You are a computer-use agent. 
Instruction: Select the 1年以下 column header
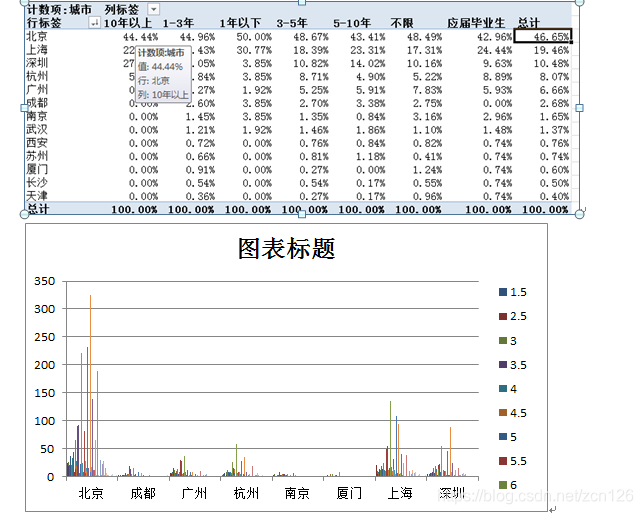coord(240,23)
